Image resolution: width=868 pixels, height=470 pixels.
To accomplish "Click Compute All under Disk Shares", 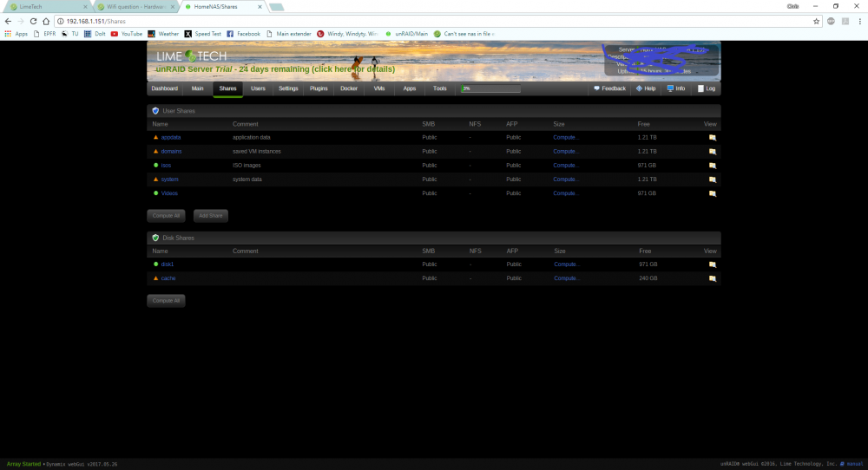I will click(x=166, y=301).
